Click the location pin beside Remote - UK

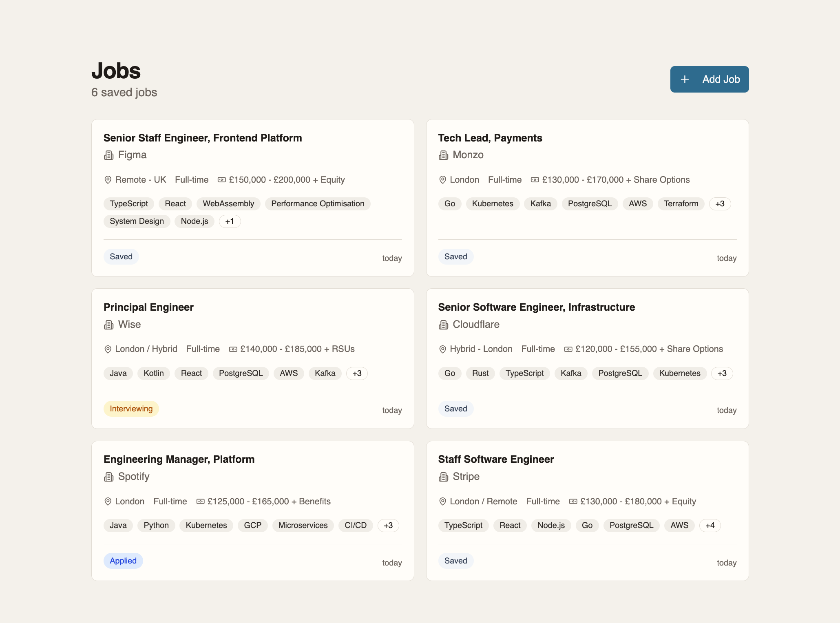pyautogui.click(x=108, y=180)
